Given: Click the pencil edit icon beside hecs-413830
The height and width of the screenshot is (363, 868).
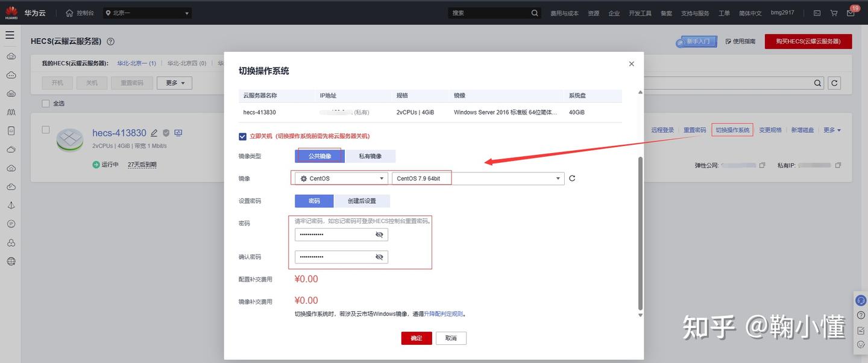Looking at the screenshot, I should coord(154,133).
